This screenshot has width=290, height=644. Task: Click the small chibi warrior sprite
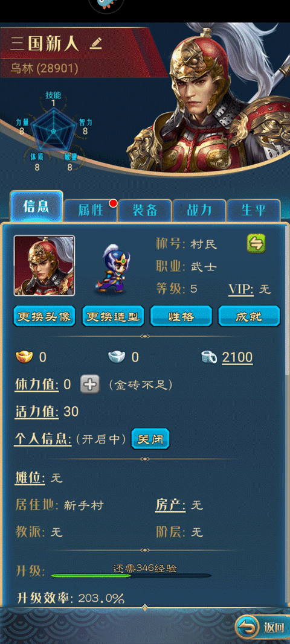tap(112, 269)
